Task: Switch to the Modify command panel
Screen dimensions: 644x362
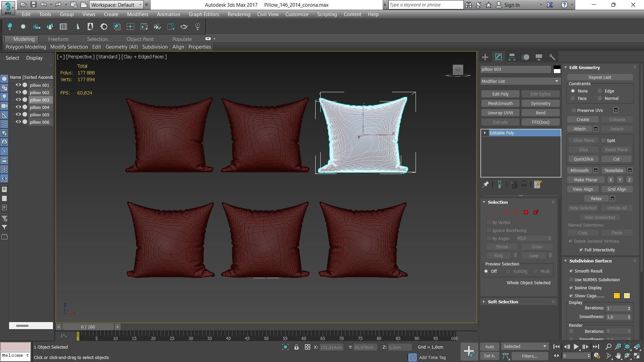Action: [498, 57]
